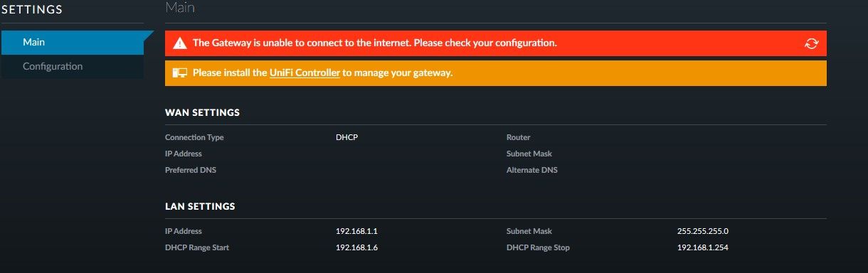Click the Router label in WAN settings
868x273 pixels.
point(519,137)
